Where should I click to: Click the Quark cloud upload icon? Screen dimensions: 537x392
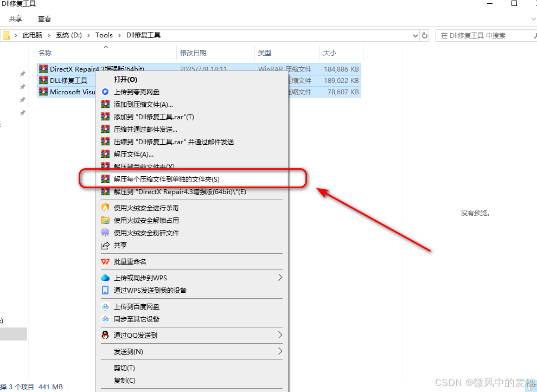[105, 92]
